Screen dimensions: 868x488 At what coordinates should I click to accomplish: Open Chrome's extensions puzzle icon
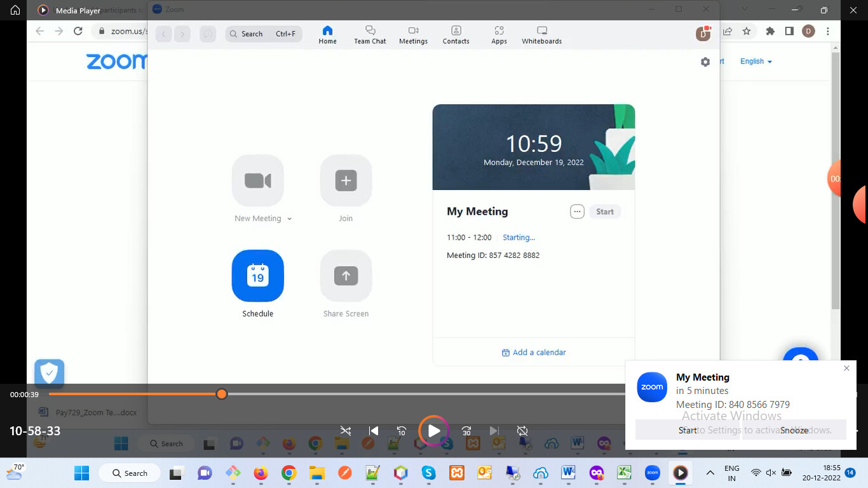click(771, 31)
